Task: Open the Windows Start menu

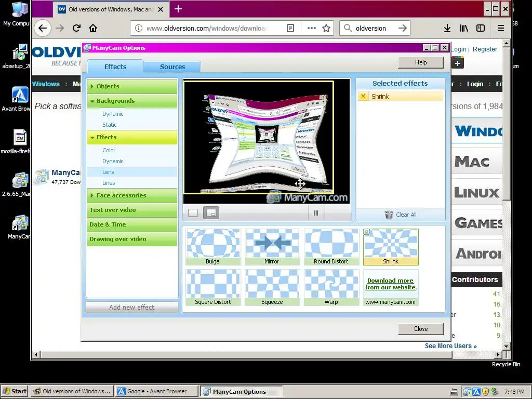Action: tap(14, 391)
